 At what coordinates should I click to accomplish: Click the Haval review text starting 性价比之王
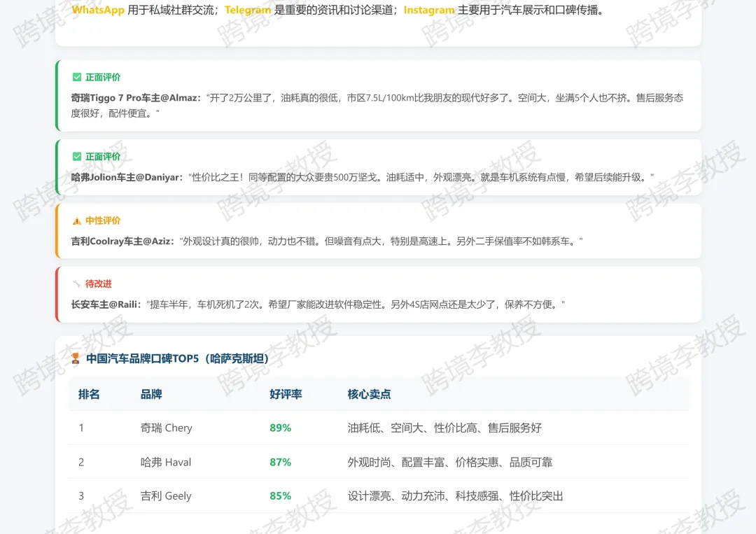(421, 177)
